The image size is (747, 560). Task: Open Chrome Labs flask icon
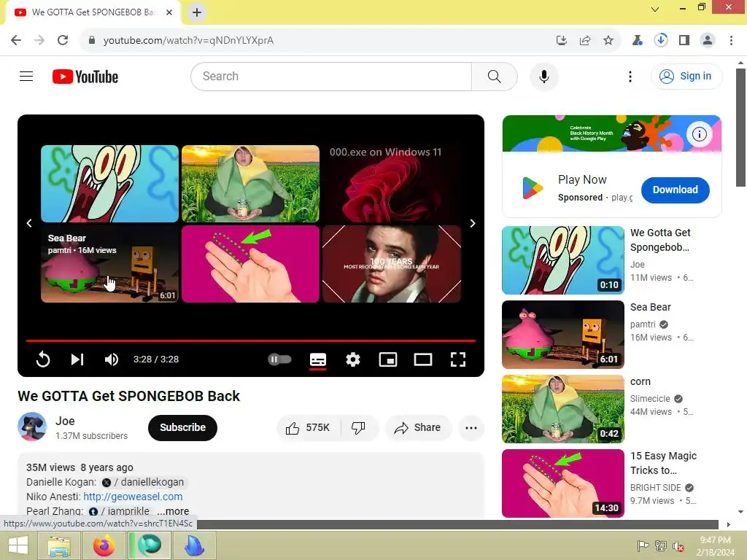[x=637, y=41]
